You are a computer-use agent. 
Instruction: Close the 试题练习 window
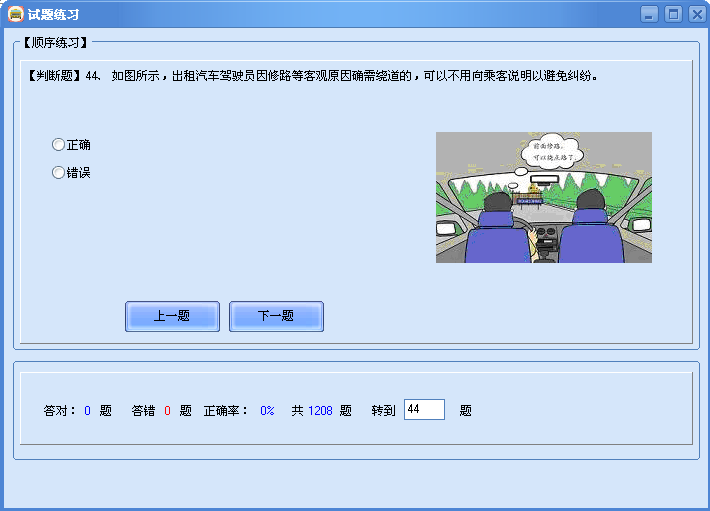(x=695, y=14)
